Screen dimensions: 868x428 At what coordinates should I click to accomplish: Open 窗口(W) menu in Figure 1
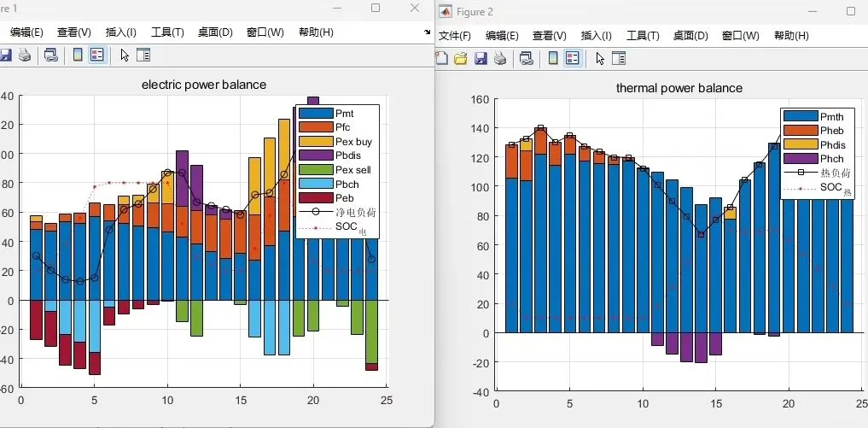point(265,32)
